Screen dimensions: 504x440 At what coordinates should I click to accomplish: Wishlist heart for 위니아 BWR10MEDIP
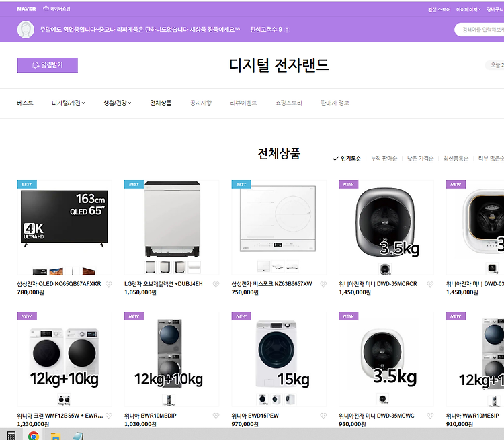click(x=216, y=416)
